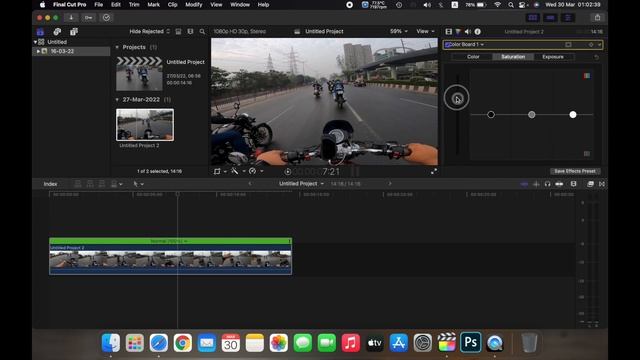The image size is (640, 360).
Task: Click Save Effects Preset button
Action: tap(575, 171)
